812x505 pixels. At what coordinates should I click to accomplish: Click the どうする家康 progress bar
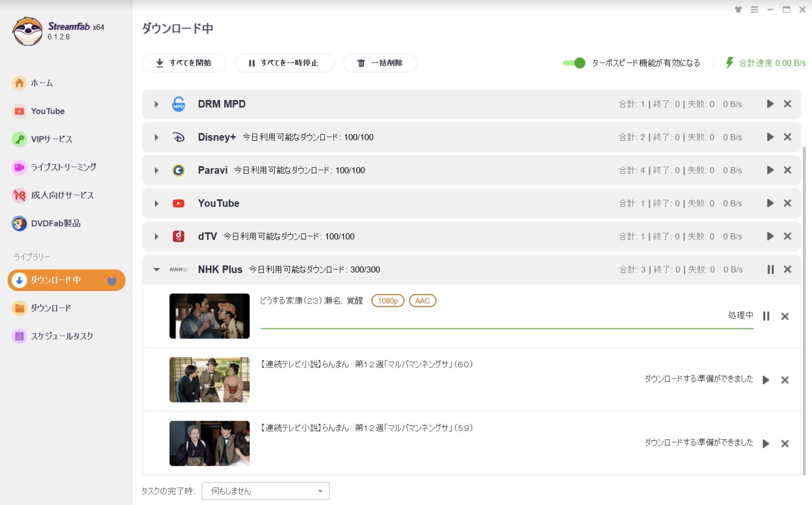(x=507, y=328)
